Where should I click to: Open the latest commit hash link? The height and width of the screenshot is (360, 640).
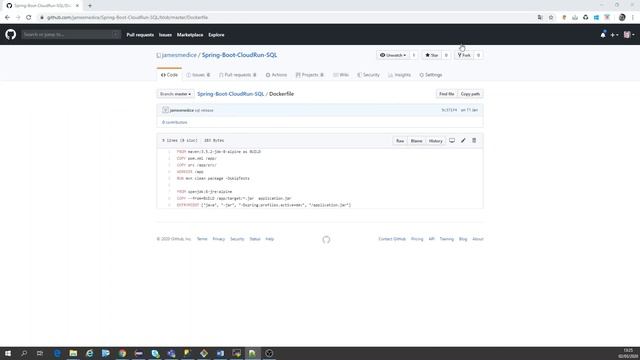coord(449,110)
